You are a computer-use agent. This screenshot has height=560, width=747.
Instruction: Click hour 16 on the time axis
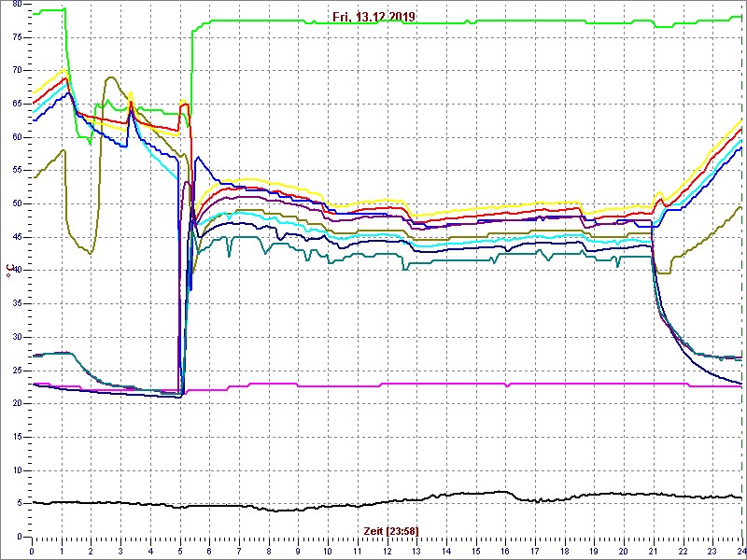[504, 552]
